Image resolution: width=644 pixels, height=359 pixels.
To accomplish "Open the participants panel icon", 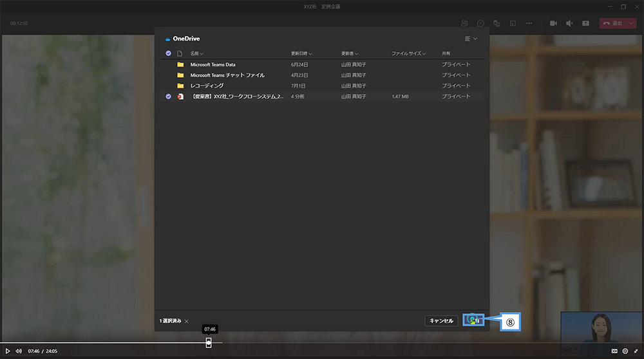I will [x=465, y=23].
